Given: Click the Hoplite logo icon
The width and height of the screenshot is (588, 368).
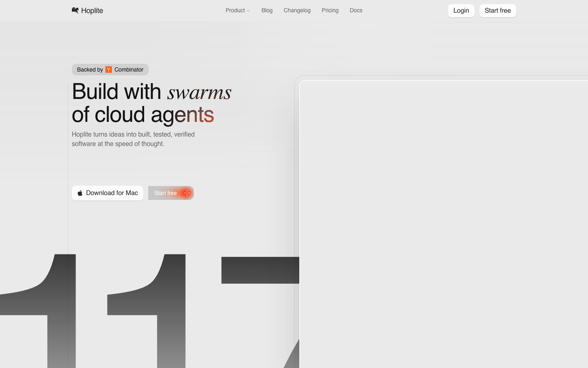Looking at the screenshot, I should 75,10.
